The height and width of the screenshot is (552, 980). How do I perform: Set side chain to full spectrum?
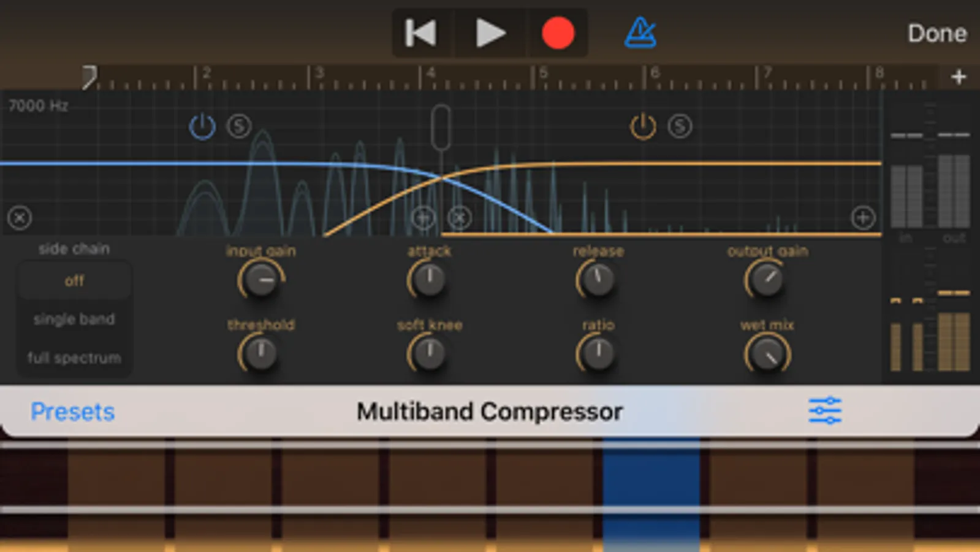(74, 358)
